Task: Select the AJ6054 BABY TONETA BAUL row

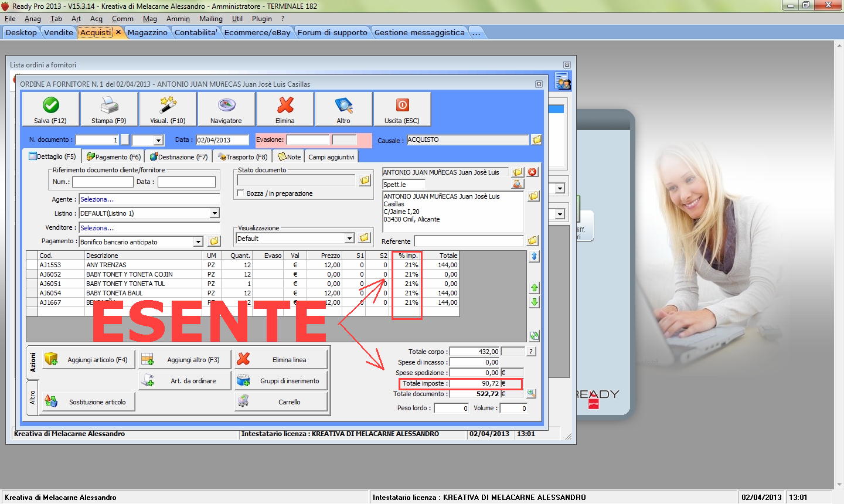Action: [x=243, y=293]
